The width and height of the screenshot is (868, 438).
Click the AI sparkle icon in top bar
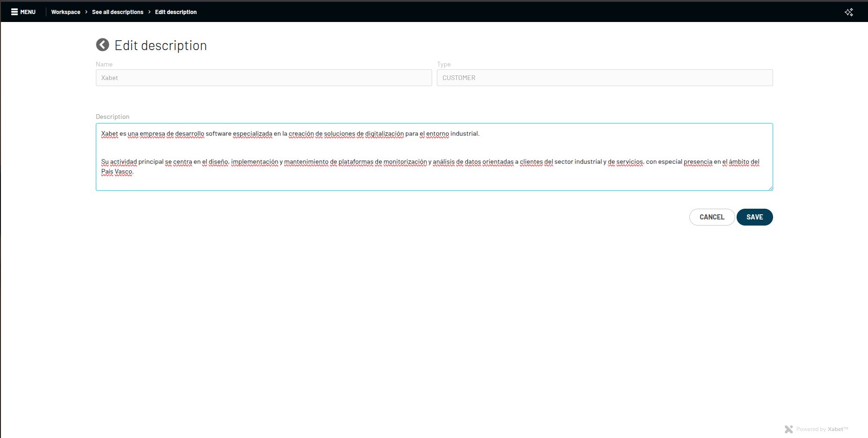tap(849, 12)
